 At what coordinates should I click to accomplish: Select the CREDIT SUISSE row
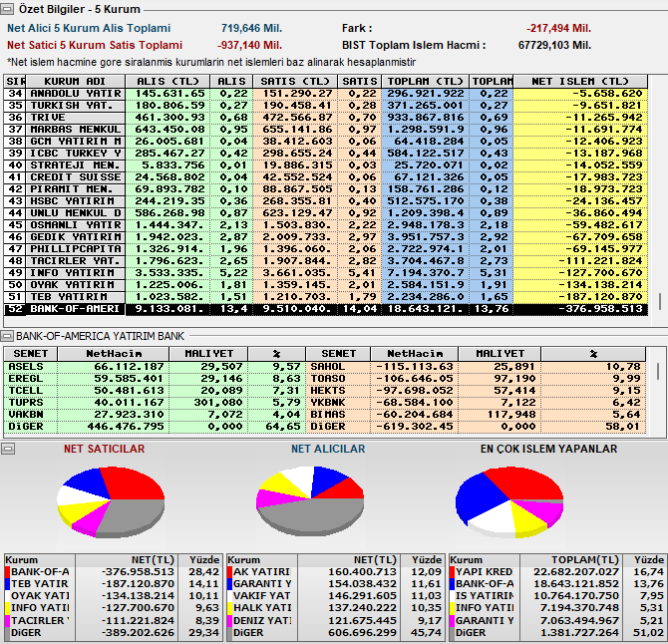pyautogui.click(x=326, y=177)
